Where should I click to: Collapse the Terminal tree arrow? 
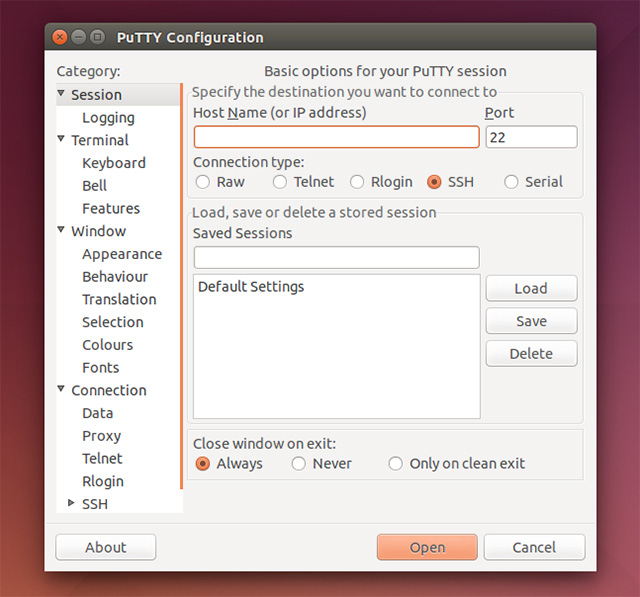coord(61,139)
